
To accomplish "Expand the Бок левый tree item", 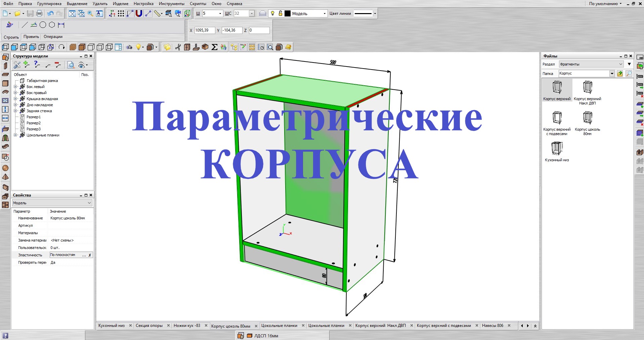I will point(15,86).
